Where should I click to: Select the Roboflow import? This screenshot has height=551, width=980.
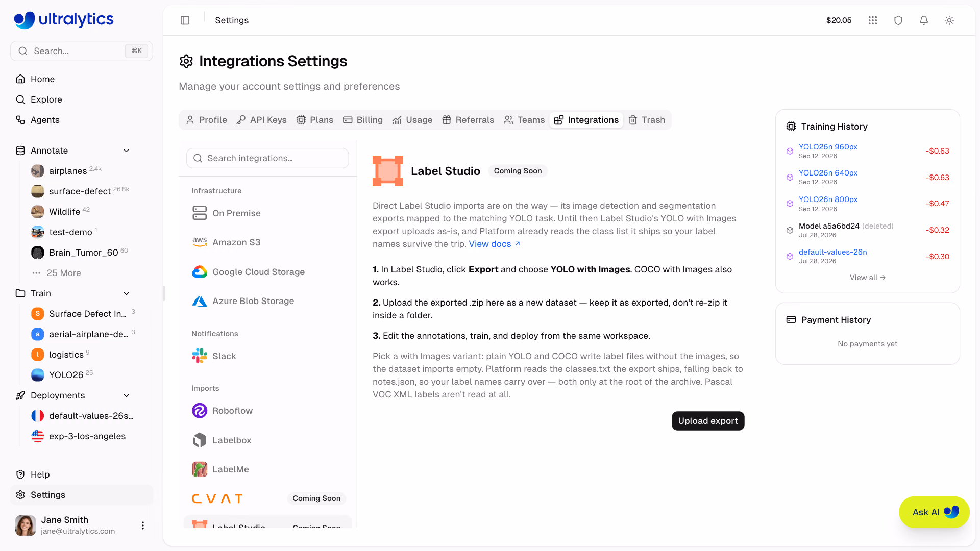267,411
